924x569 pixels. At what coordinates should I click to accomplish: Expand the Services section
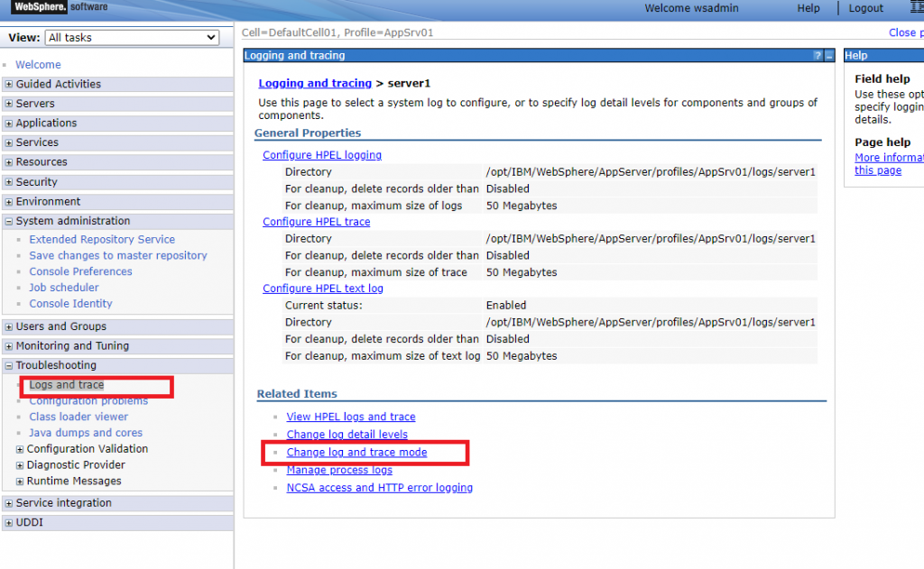pos(9,142)
